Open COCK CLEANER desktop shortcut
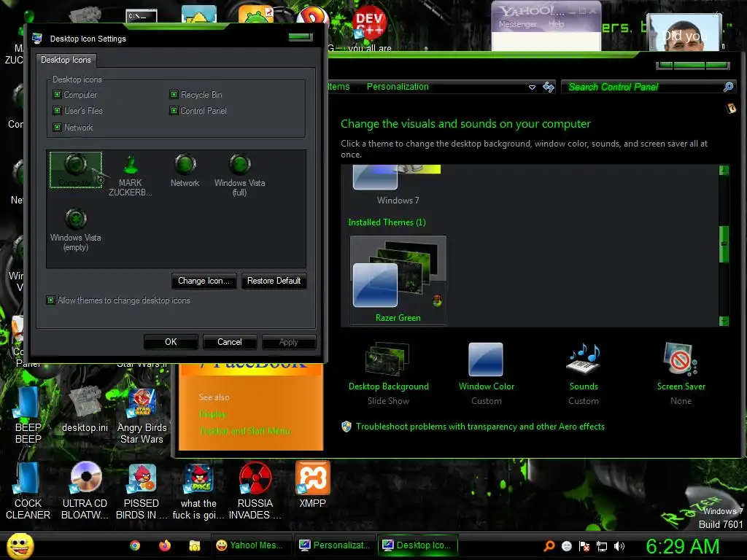Screen dimensions: 747x560 point(28,491)
